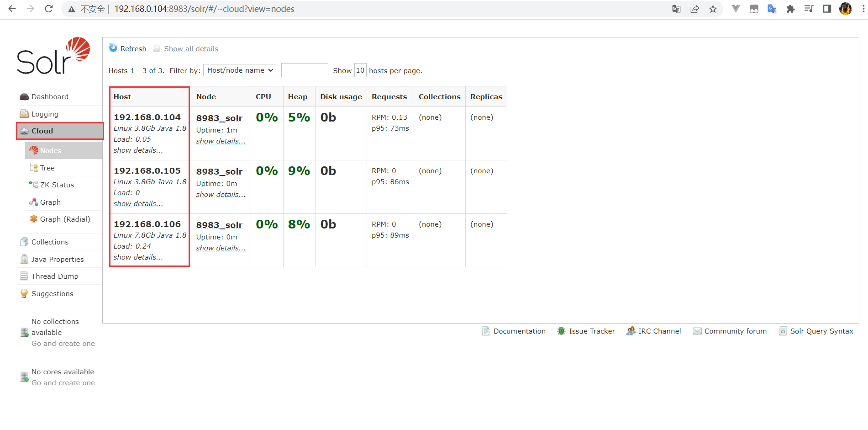Show details for host 192.168.0.106
The image size is (868, 430).
point(138,257)
